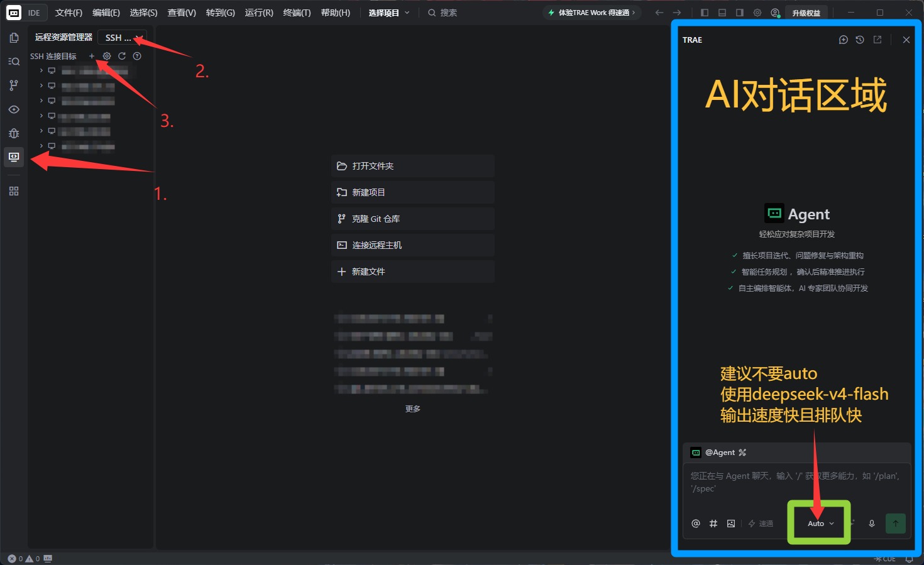Open settings gear in the title bar
The image size is (924, 565).
(x=757, y=13)
